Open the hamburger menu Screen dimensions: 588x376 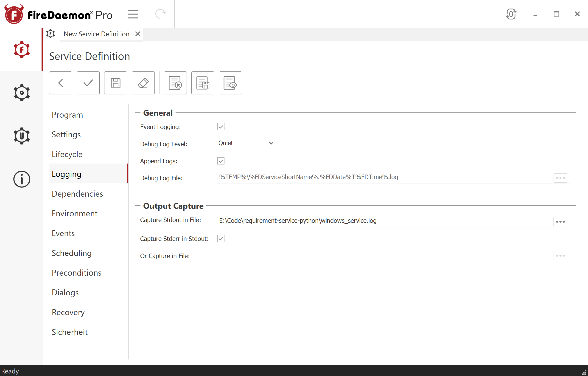(133, 14)
